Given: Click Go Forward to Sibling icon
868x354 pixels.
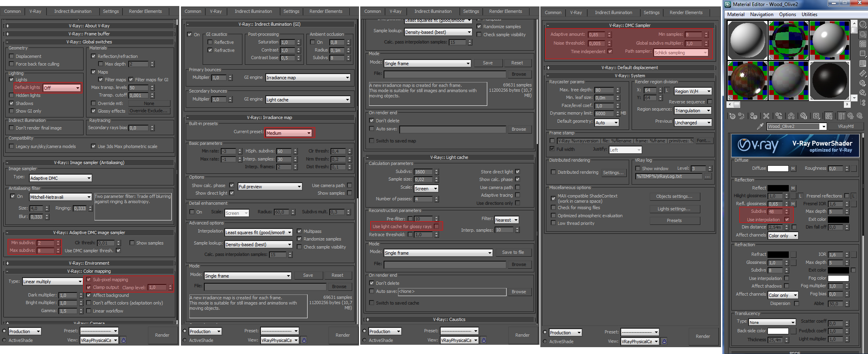Looking at the screenshot, I should tap(860, 116).
